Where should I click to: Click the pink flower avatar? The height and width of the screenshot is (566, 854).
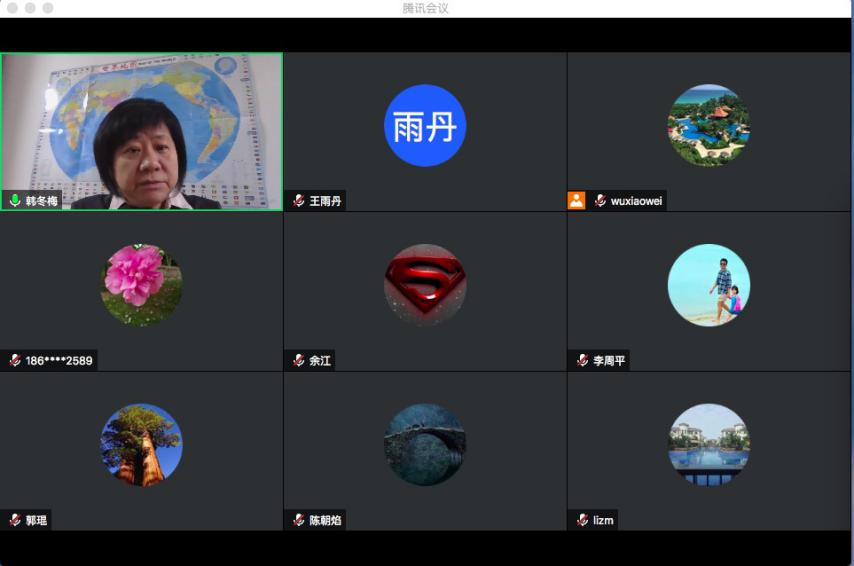pos(141,285)
